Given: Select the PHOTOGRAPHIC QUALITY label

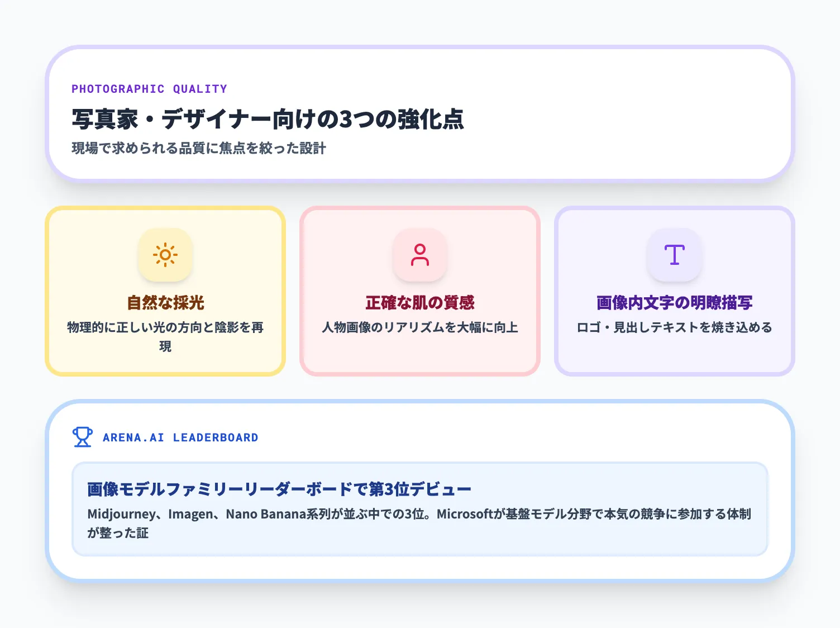Looking at the screenshot, I should pyautogui.click(x=149, y=88).
